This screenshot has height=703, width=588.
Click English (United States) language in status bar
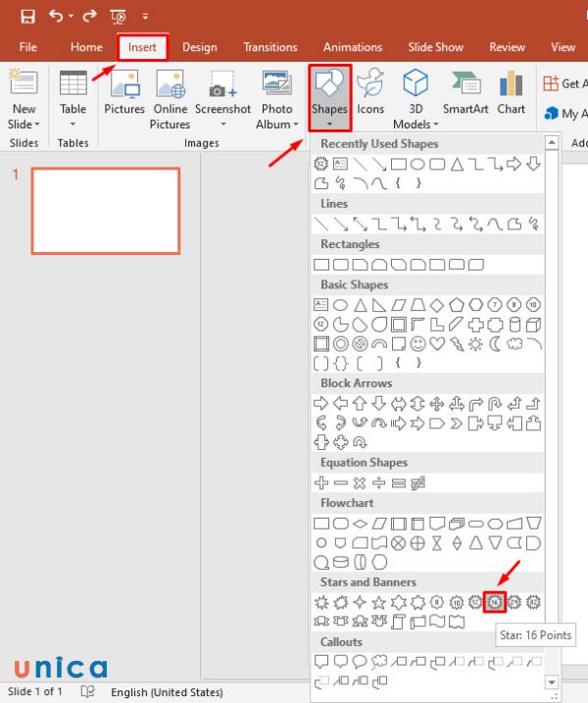click(x=167, y=692)
